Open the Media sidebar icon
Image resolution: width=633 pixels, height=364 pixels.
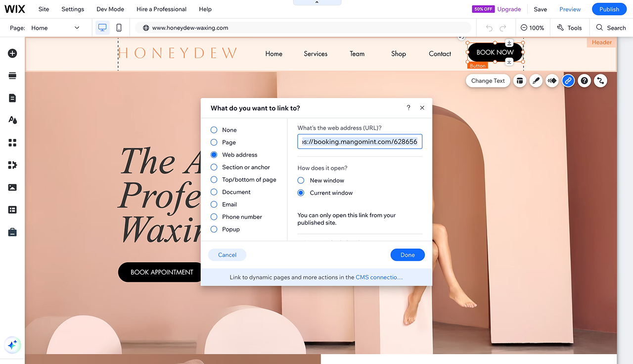pyautogui.click(x=12, y=187)
